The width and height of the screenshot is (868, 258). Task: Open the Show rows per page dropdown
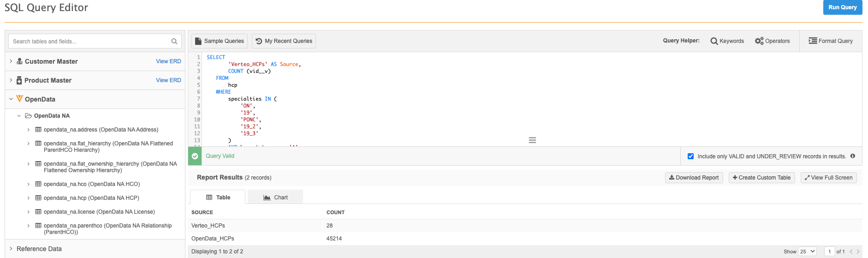coord(808,252)
